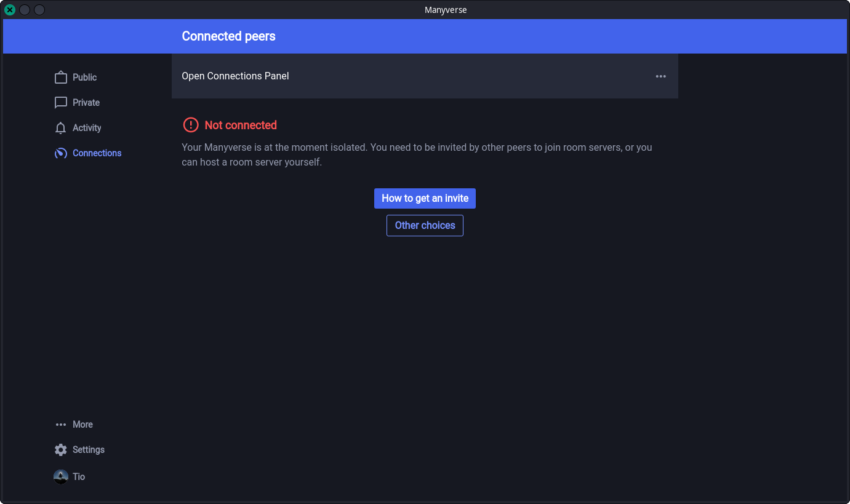The height and width of the screenshot is (504, 850).
Task: Click Open Connections Panel text
Action: [x=235, y=76]
